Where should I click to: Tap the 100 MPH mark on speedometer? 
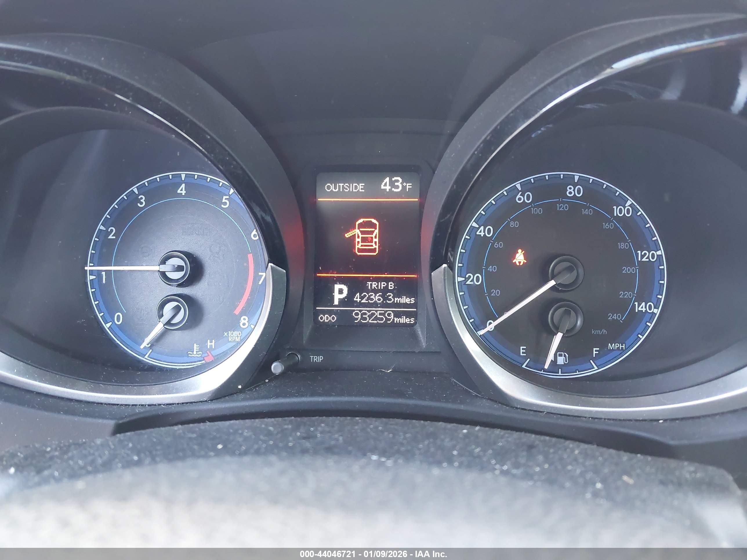(x=622, y=211)
